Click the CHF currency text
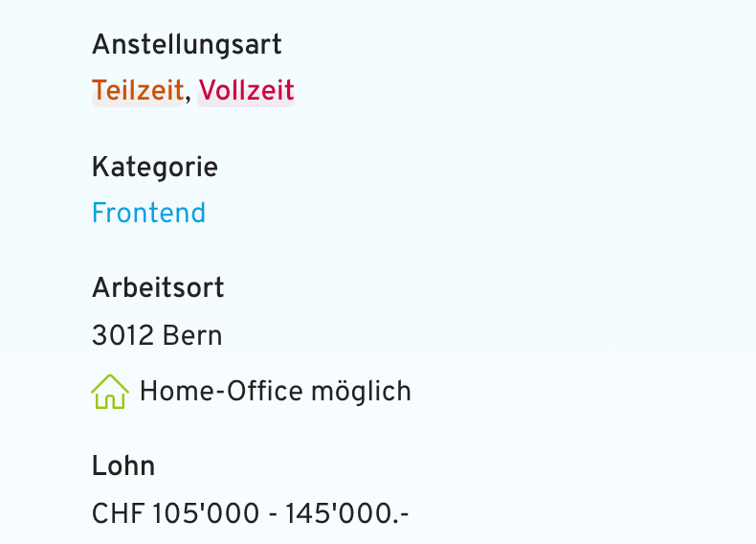Screen dimensions: 756x544 tap(116, 514)
